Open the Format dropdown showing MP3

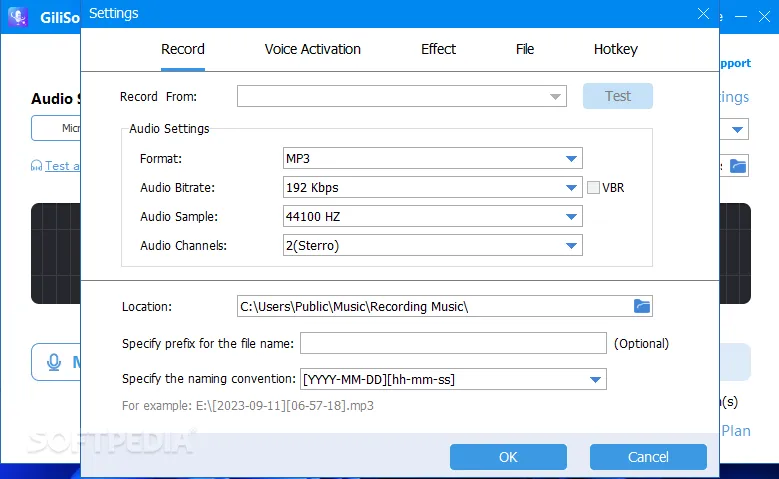[432, 159]
